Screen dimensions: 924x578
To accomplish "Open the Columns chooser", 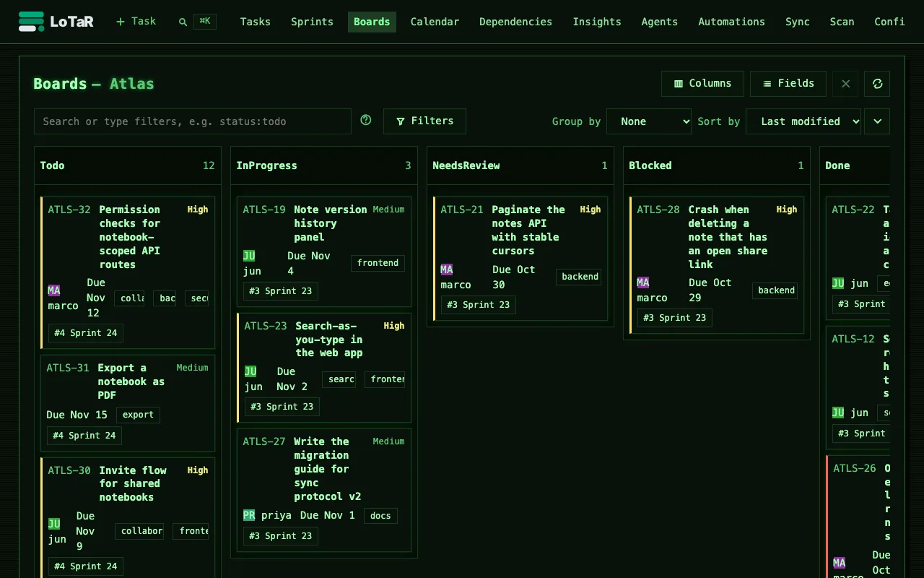I will click(x=703, y=84).
